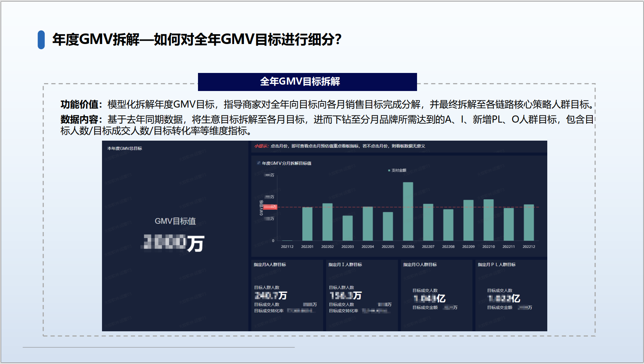The width and height of the screenshot is (644, 364).
Task: Open the 指定月 P L人群目标 panel
Action: coord(511,295)
